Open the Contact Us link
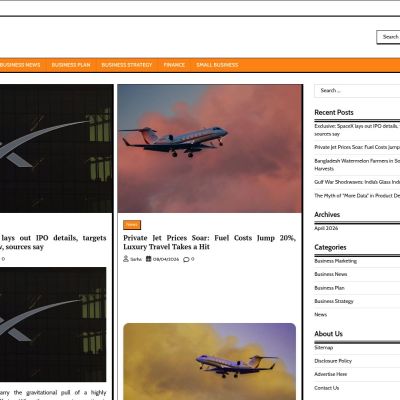The width and height of the screenshot is (400, 400). click(327, 388)
